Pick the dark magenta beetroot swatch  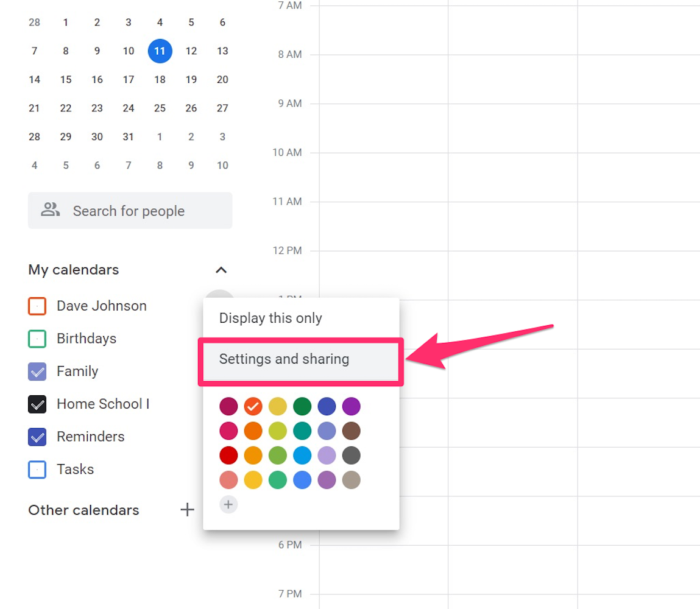coord(228,406)
